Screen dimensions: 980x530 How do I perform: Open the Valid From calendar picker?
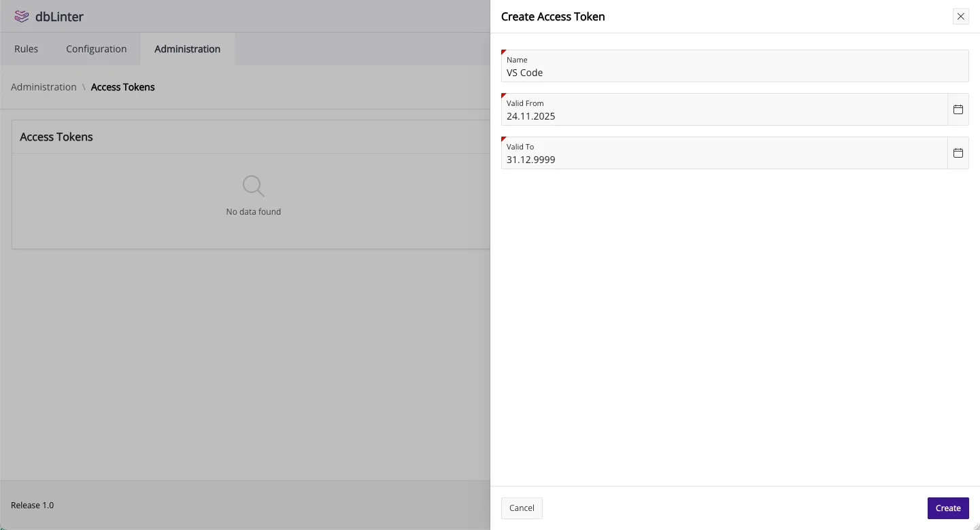(958, 109)
